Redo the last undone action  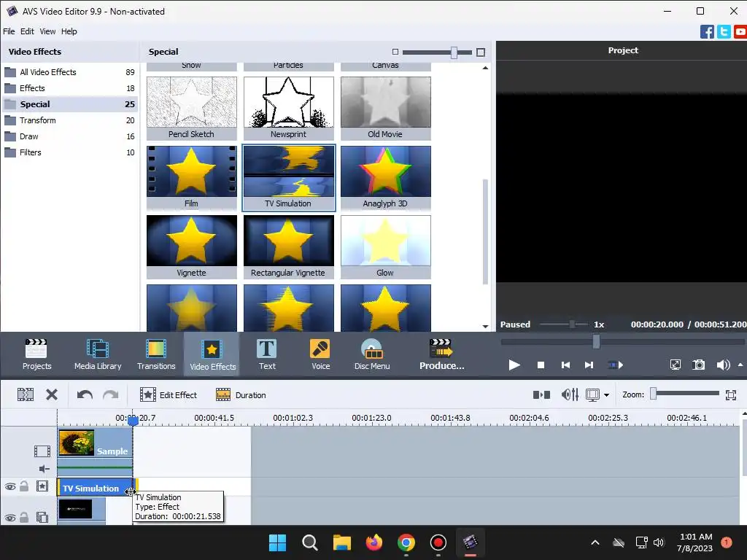coord(111,394)
